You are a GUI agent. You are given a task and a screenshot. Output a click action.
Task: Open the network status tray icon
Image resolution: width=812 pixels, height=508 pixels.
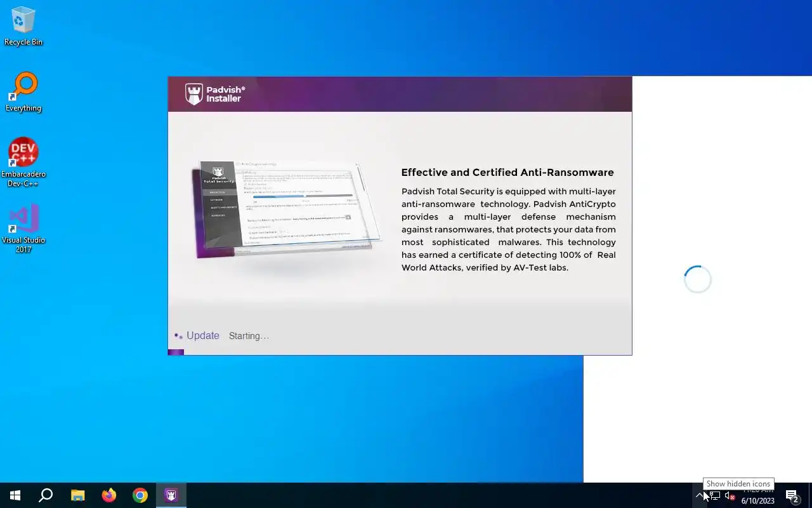715,496
